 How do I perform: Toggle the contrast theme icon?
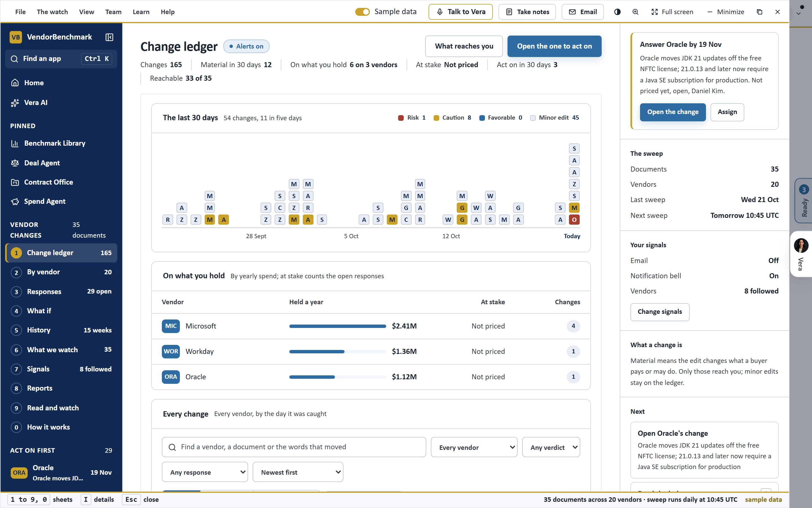point(617,12)
